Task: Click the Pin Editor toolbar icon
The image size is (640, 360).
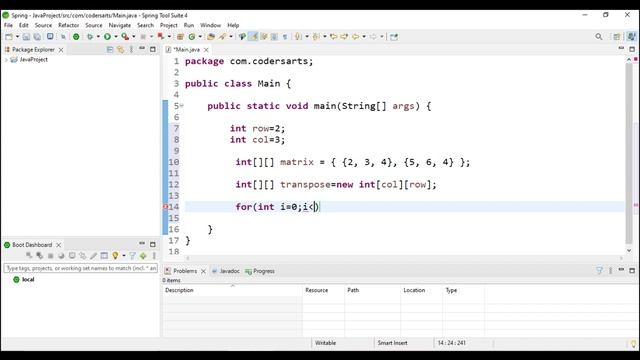Action: [x=393, y=37]
